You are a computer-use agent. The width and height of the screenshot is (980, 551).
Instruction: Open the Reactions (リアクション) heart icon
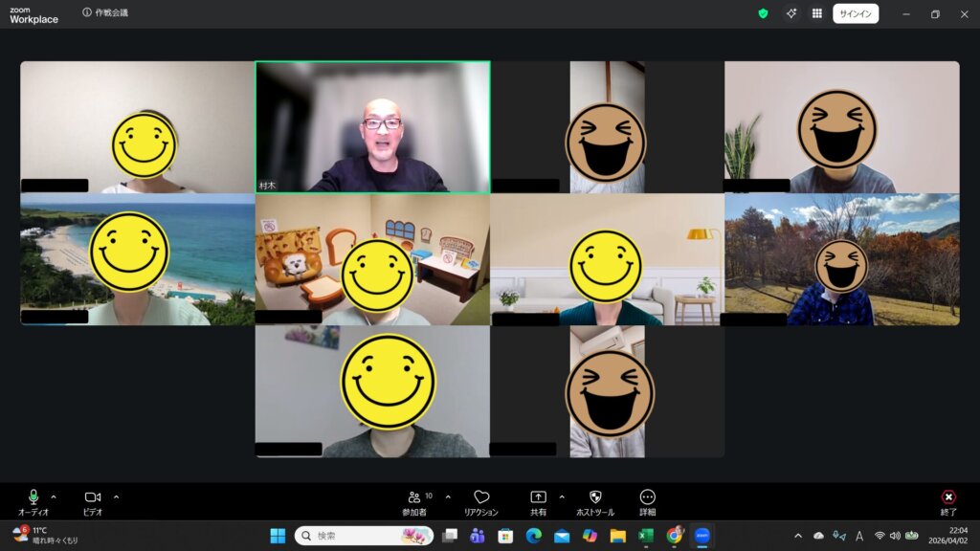(481, 497)
